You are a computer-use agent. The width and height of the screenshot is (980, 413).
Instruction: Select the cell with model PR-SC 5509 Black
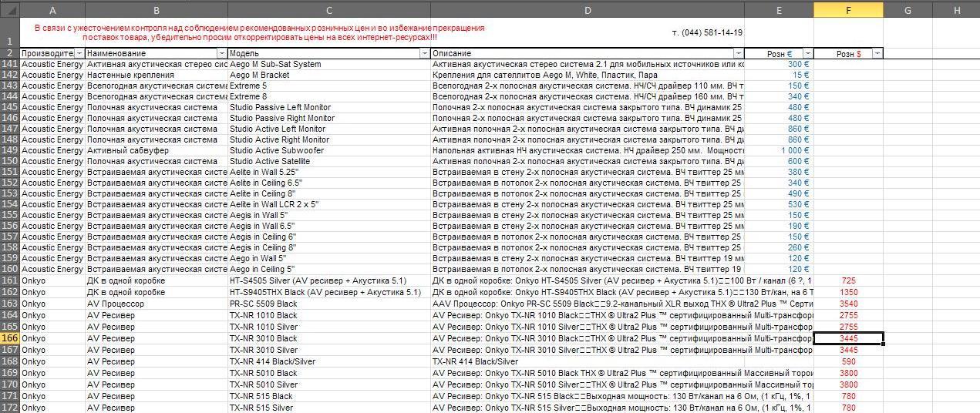pos(329,304)
